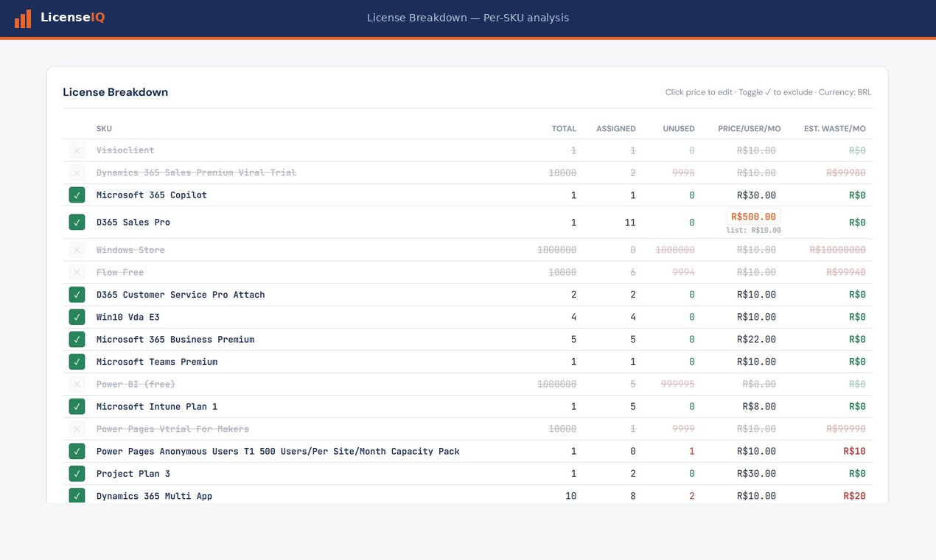This screenshot has height=560, width=936.
Task: Select the License Breakdown panel heading
Action: click(115, 92)
